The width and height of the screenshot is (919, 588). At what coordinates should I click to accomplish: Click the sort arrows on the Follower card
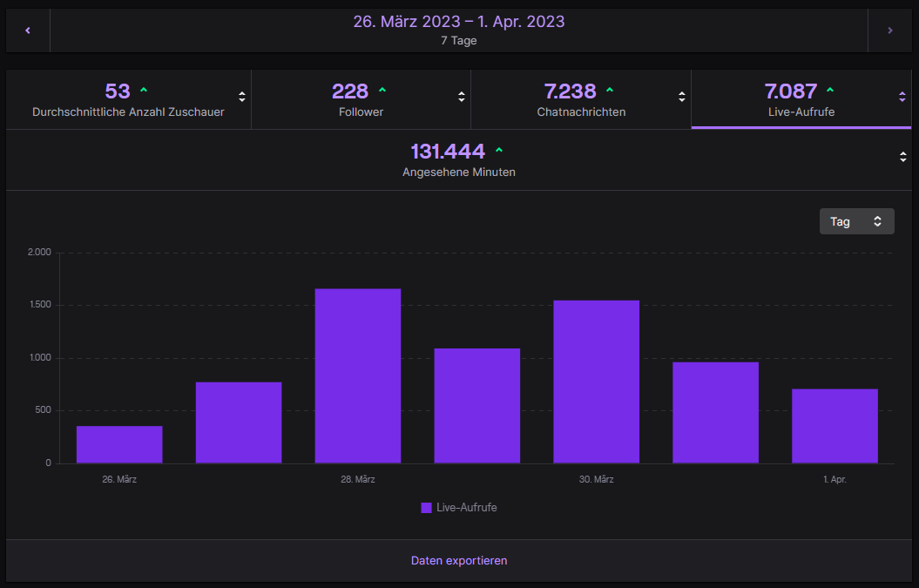(x=461, y=98)
